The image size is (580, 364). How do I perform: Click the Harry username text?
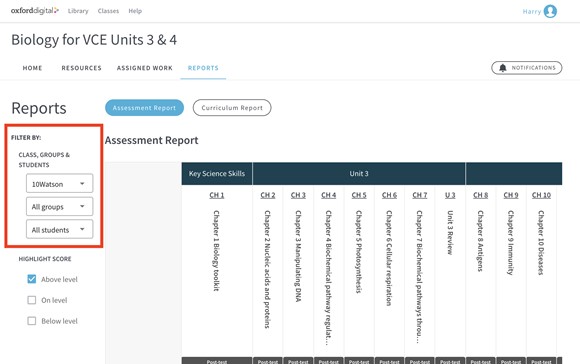[x=532, y=11]
